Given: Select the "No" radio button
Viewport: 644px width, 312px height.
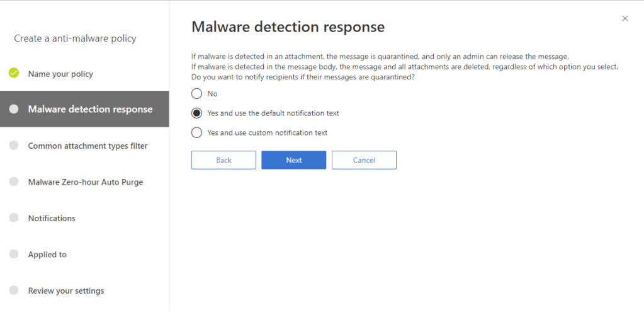Looking at the screenshot, I should pos(196,93).
